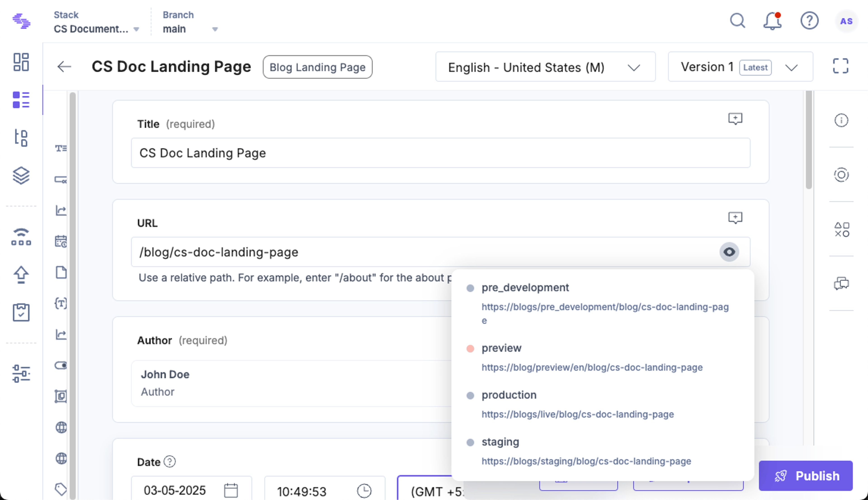Add comment on the Title field
The width and height of the screenshot is (868, 500).
tap(735, 119)
